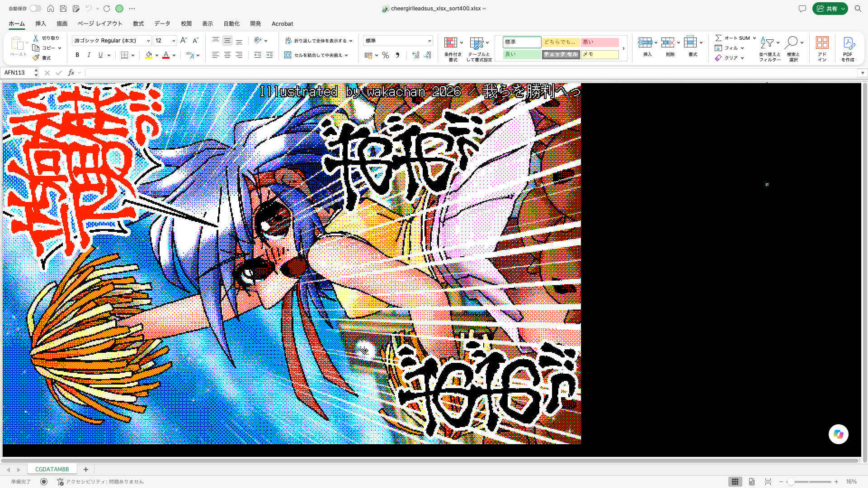The image size is (868, 488).
Task: Click セルを結合して中央揃え merge button
Action: tap(313, 55)
